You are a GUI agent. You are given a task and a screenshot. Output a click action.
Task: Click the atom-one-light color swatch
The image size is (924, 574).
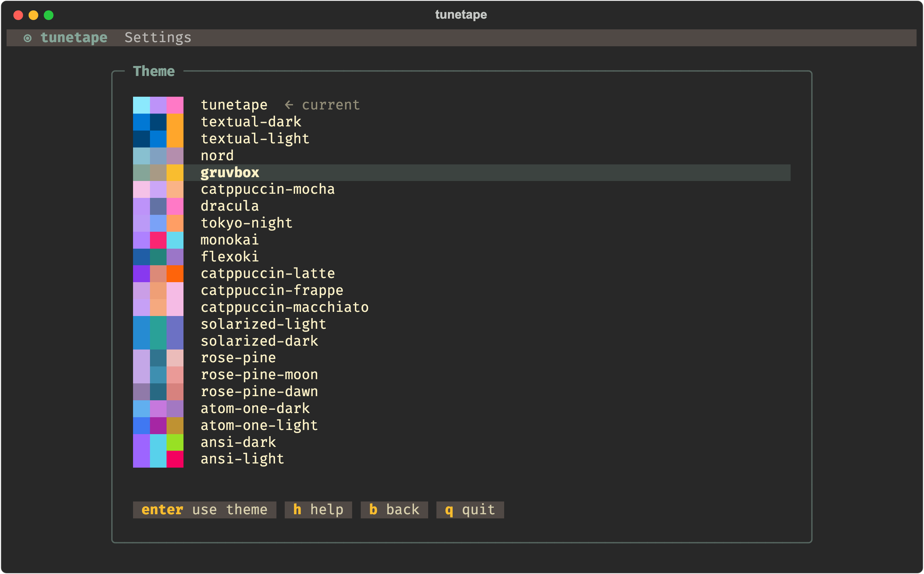click(158, 425)
